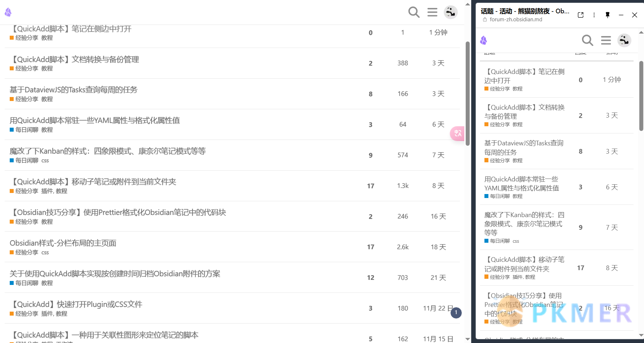Viewport: 644px width, 343px height.
Task: Open 基于DataviewJS的Tasks查询 topic in popup window
Action: [524, 148]
